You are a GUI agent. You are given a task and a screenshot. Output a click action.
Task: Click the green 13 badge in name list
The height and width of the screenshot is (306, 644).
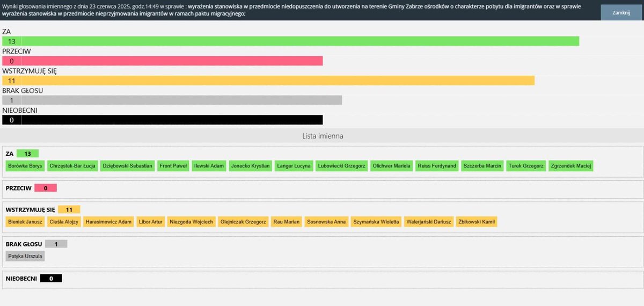27,154
